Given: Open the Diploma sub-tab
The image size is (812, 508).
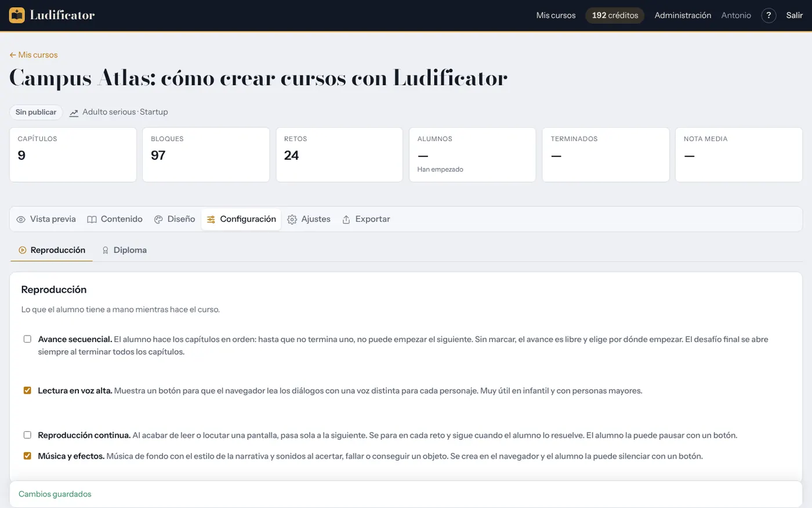Looking at the screenshot, I should [x=124, y=250].
